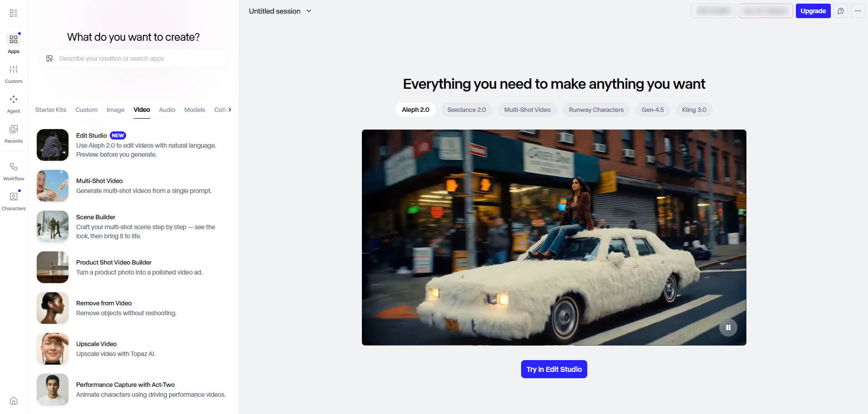Screen dimensions: 868x414
Task: Open Scene Builder app thumbnail
Action: tap(53, 226)
